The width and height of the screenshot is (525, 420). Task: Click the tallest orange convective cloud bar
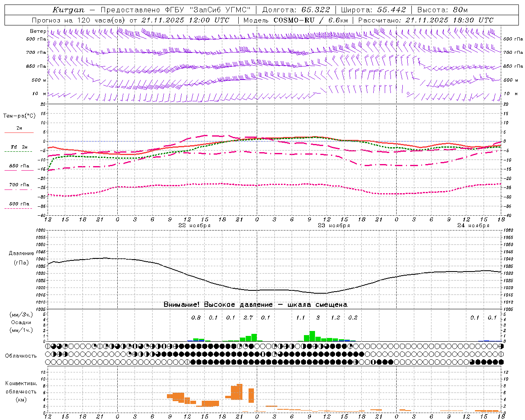[240, 392]
